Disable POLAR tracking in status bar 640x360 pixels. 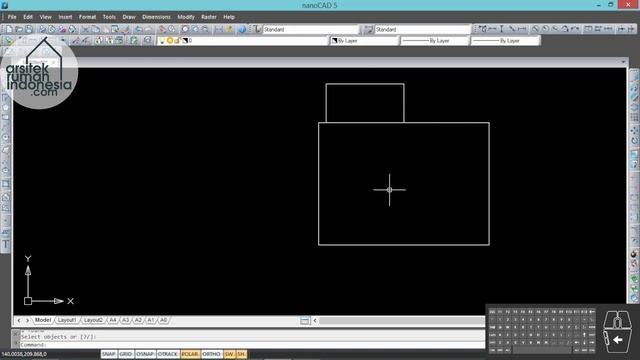click(x=190, y=354)
